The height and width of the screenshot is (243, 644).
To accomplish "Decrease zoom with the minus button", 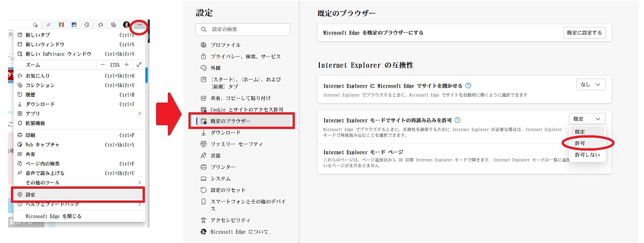I will pyautogui.click(x=103, y=65).
